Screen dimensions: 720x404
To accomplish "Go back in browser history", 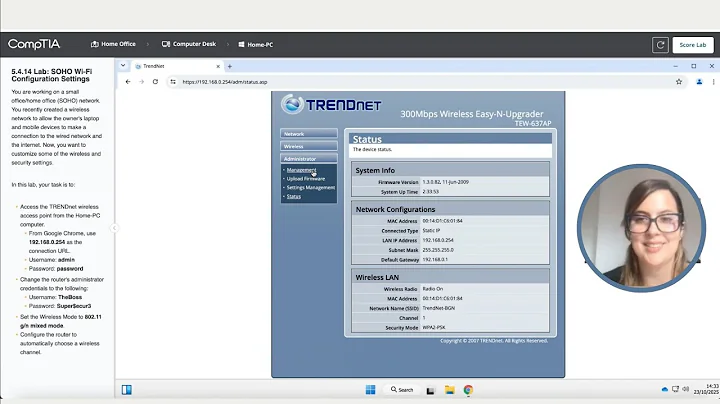I will pyautogui.click(x=128, y=82).
